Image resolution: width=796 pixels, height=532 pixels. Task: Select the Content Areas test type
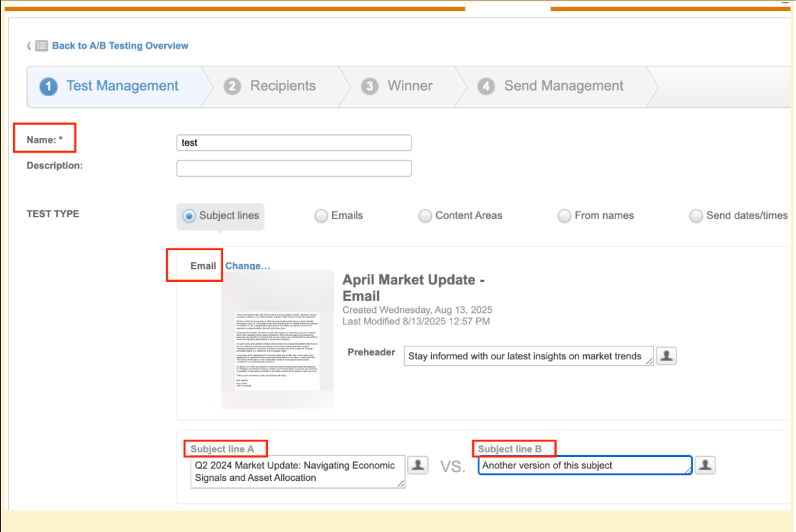coord(425,216)
